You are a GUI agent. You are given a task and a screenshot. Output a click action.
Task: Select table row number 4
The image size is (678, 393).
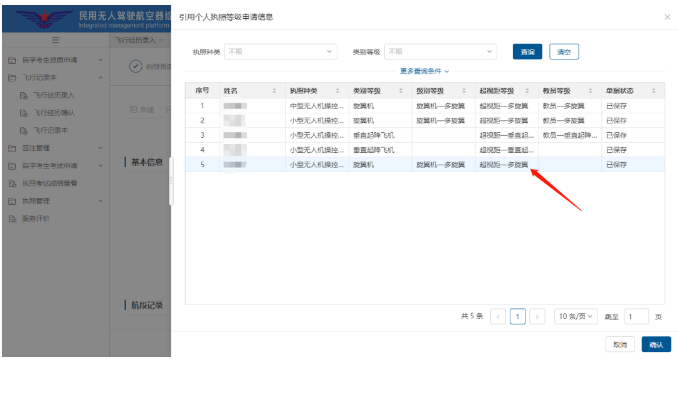click(x=425, y=150)
